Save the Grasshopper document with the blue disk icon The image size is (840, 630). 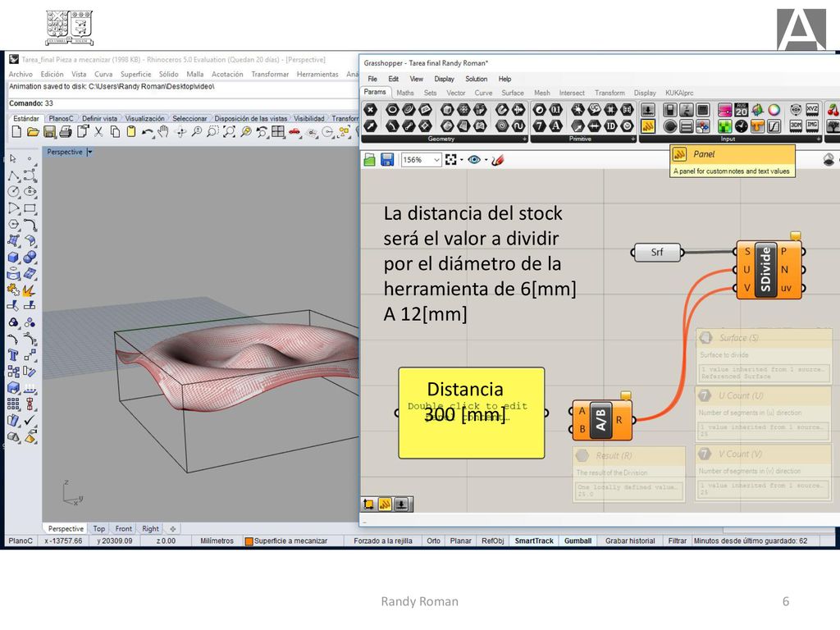(387, 160)
